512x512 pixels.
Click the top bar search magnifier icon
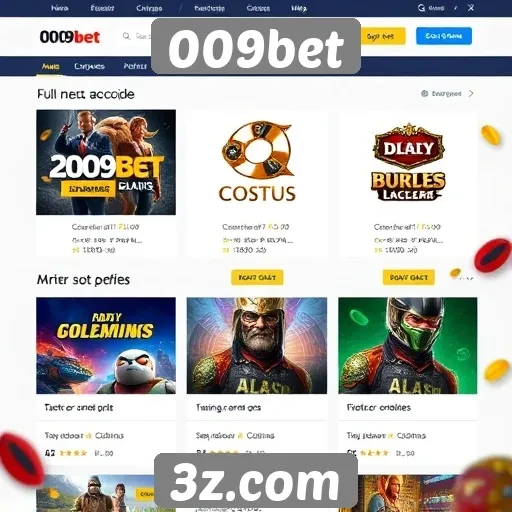[421, 8]
